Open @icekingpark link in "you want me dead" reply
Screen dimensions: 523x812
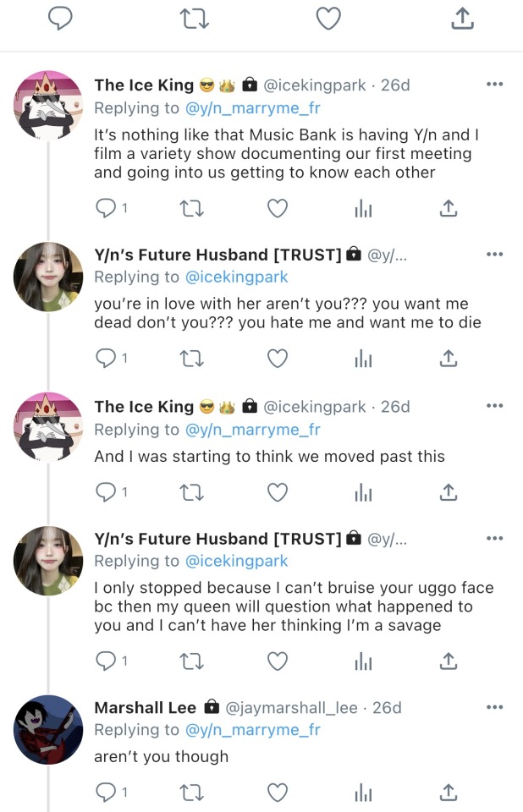coord(236,277)
